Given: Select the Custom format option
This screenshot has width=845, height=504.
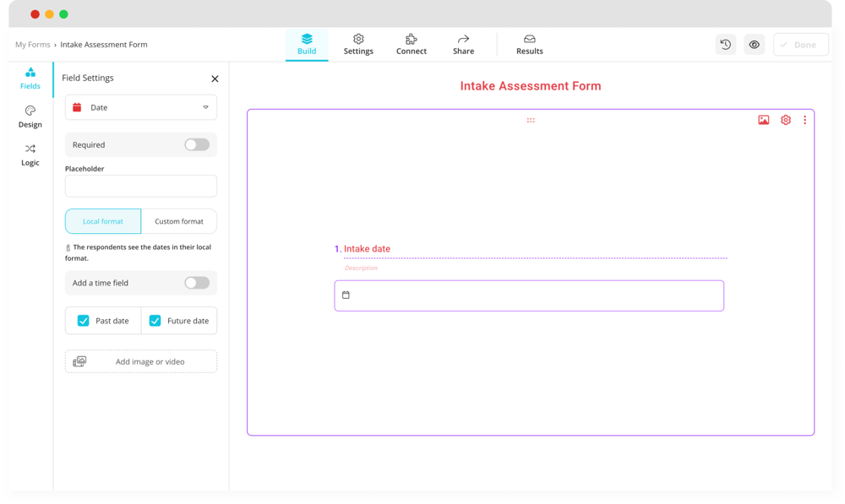Looking at the screenshot, I should click(179, 221).
